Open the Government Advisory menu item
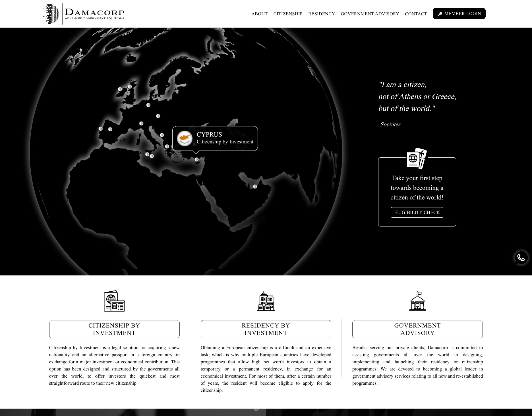The width and height of the screenshot is (532, 416). [370, 14]
